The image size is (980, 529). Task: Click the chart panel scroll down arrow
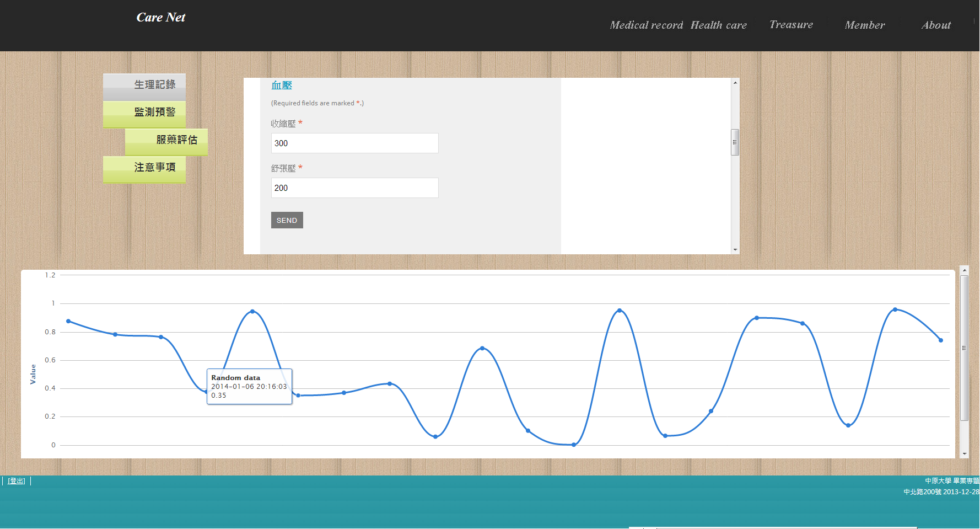[x=964, y=453]
